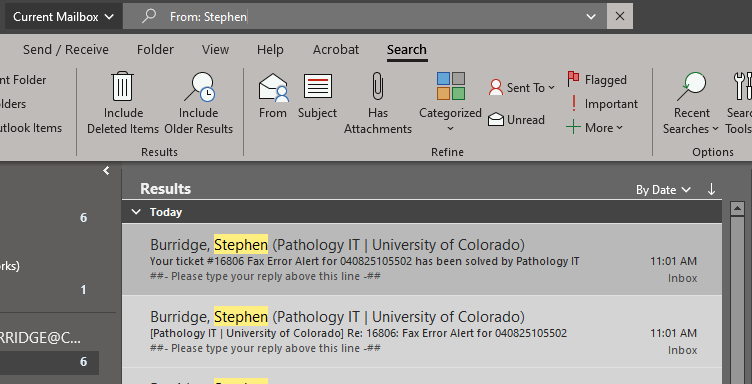The image size is (752, 384).
Task: Collapse the folder pane with the arrow
Action: coord(106,170)
